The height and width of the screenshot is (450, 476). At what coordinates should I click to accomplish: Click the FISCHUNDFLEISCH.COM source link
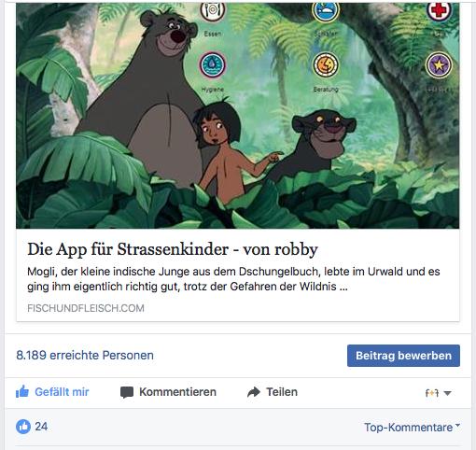point(86,308)
